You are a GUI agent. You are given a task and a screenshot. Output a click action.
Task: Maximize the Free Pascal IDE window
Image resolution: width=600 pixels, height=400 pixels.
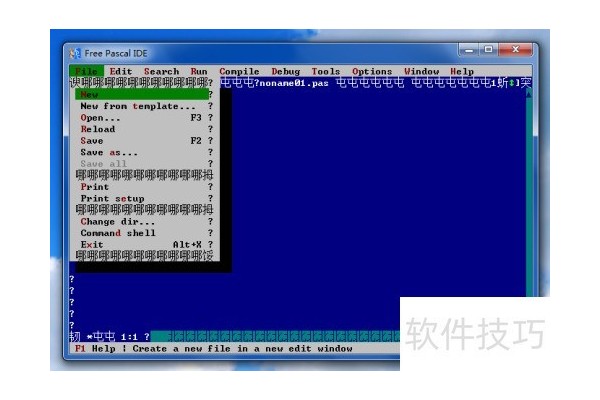coord(489,50)
